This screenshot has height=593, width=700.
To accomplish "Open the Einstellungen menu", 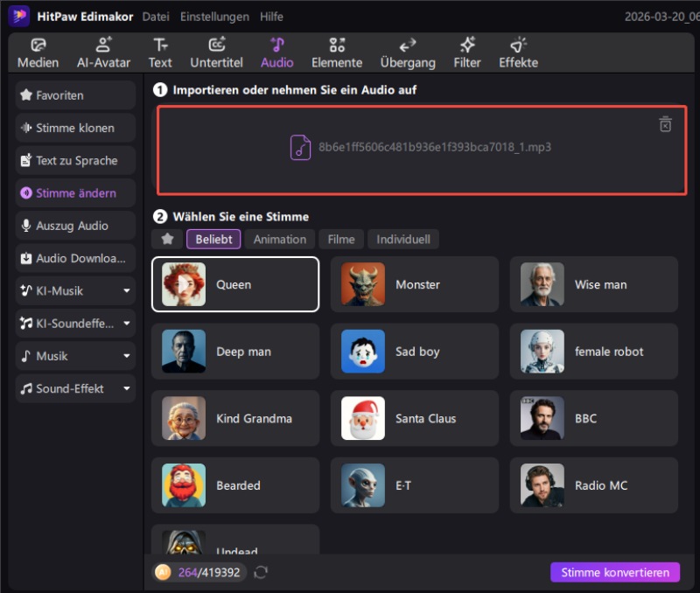I will pos(214,17).
